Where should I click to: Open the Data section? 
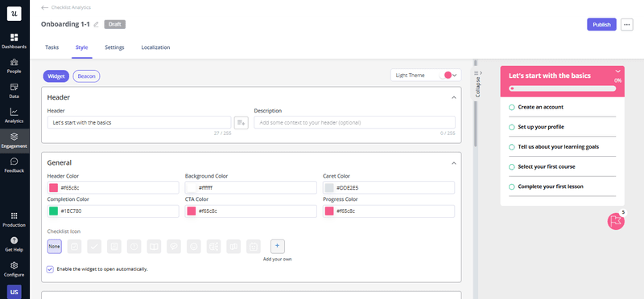click(x=14, y=91)
